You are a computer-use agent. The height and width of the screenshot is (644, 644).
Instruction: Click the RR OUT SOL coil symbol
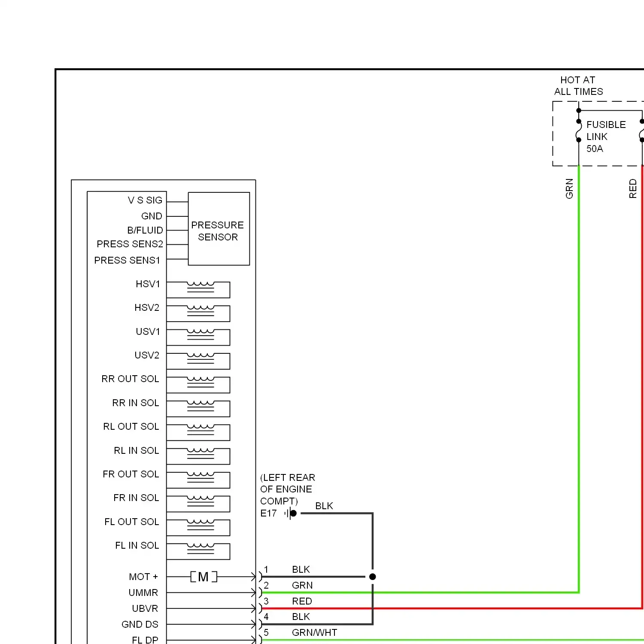(200, 382)
